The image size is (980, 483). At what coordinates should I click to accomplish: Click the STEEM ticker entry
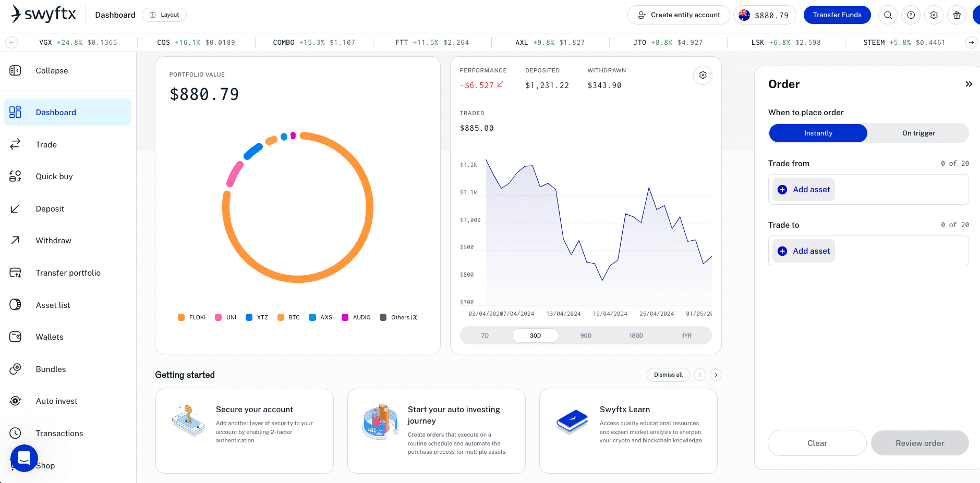tap(904, 42)
